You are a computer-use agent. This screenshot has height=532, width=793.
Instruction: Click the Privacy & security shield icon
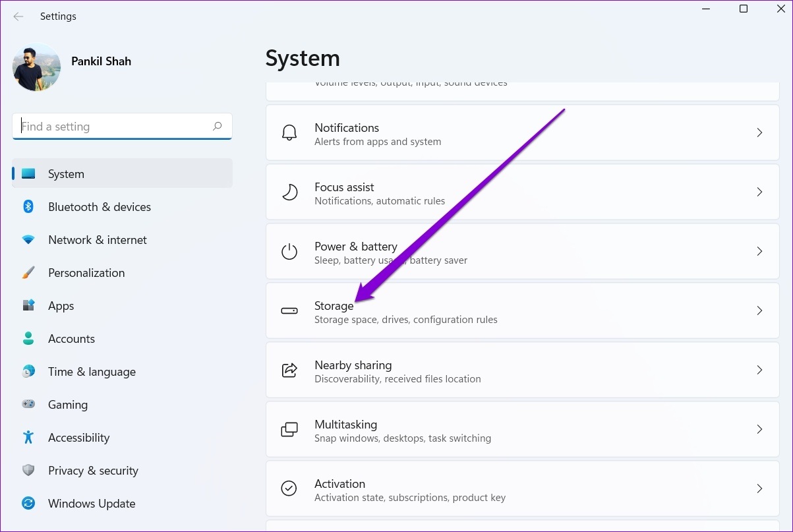(28, 471)
